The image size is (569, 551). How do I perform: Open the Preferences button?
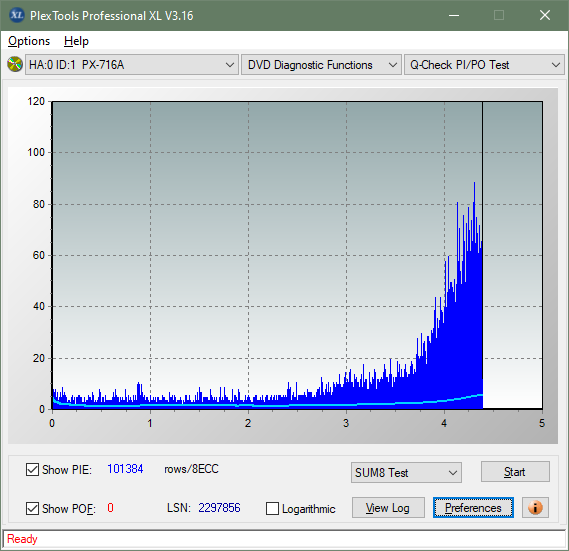point(473,507)
